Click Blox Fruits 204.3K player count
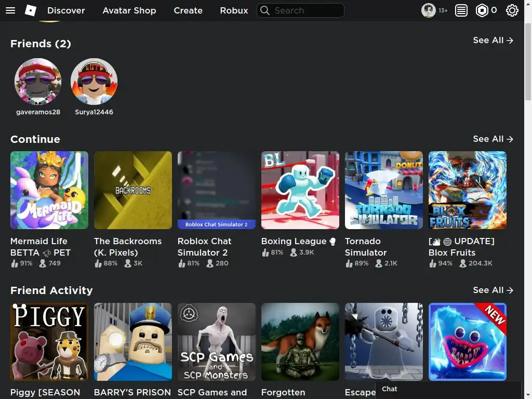The image size is (532, 399). [476, 263]
